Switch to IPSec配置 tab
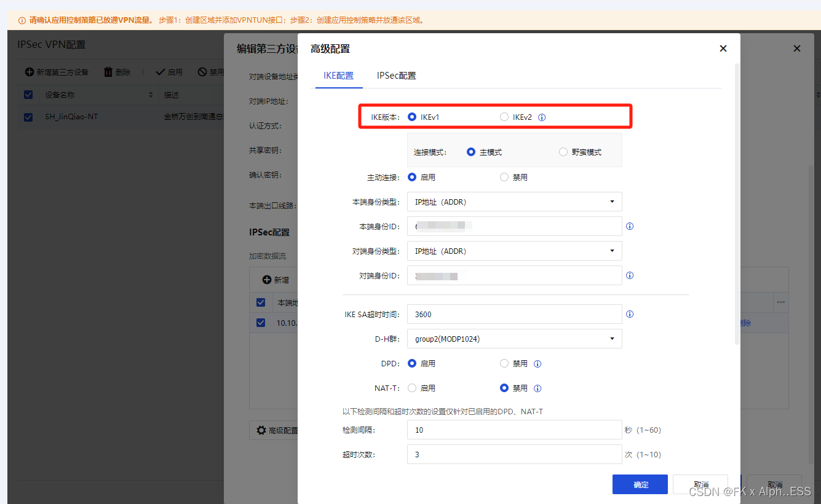The image size is (821, 504). (x=397, y=76)
